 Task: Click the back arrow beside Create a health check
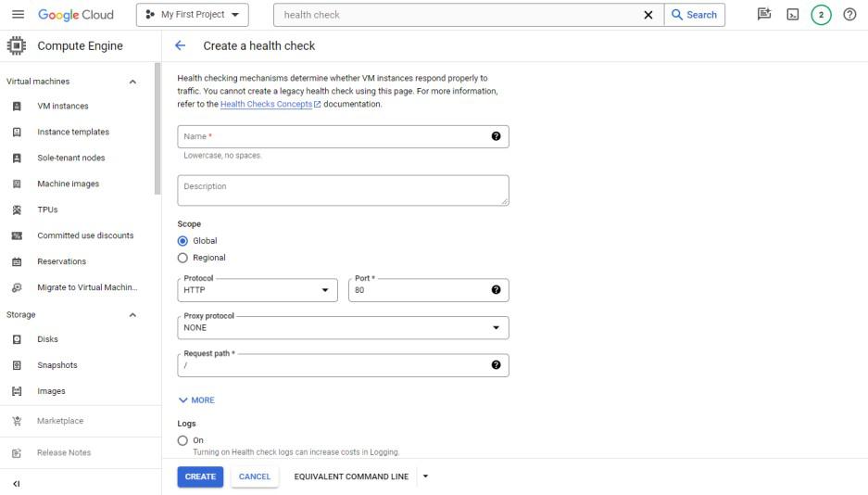(180, 45)
